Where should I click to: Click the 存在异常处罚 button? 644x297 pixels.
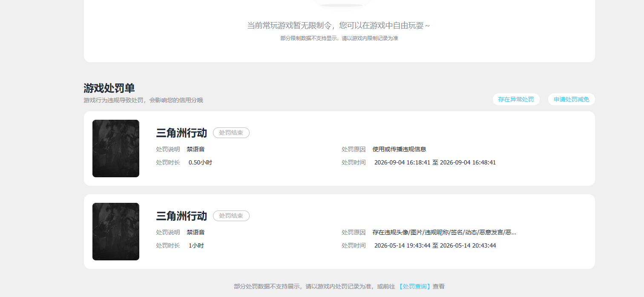516,99
